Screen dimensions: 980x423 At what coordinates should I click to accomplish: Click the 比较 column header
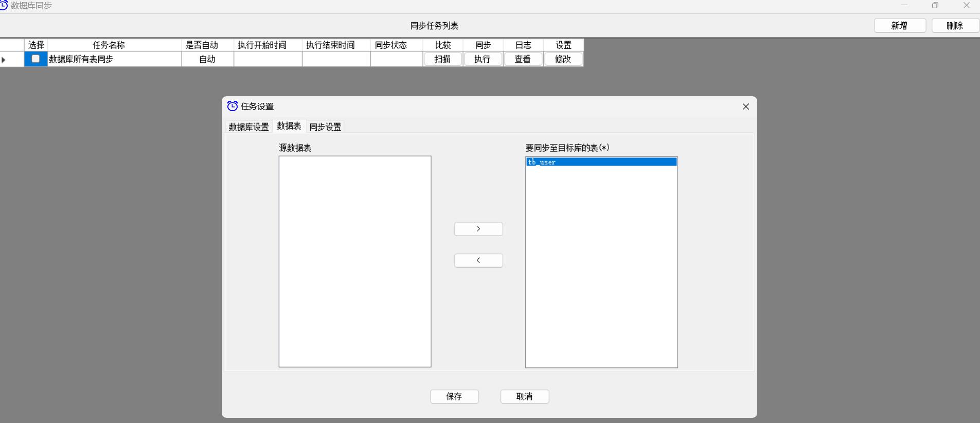[x=443, y=45]
